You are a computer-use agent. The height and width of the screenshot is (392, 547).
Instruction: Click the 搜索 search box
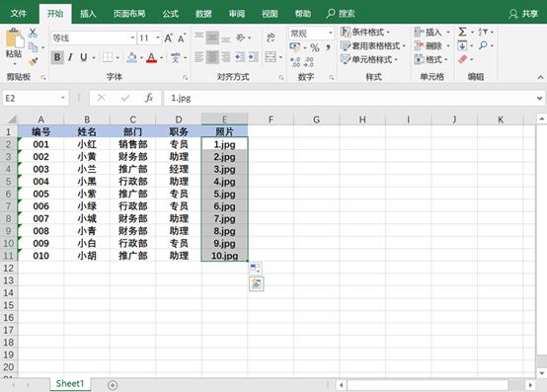point(341,14)
